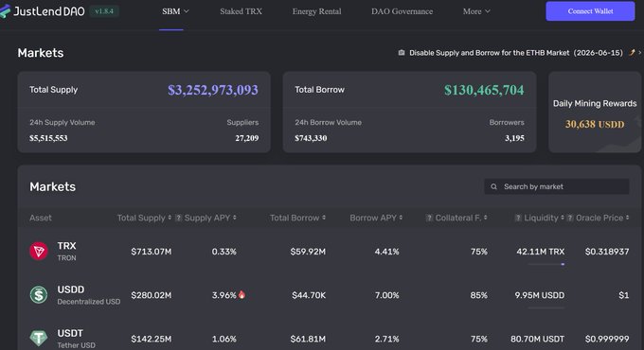The height and width of the screenshot is (350, 644).
Task: Click the Connect Wallet button
Action: [590, 11]
